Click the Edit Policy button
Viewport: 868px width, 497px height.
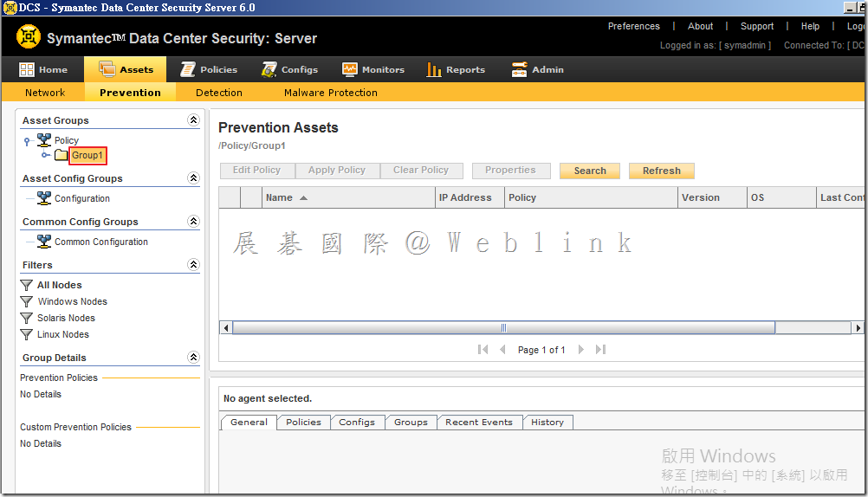coord(257,171)
